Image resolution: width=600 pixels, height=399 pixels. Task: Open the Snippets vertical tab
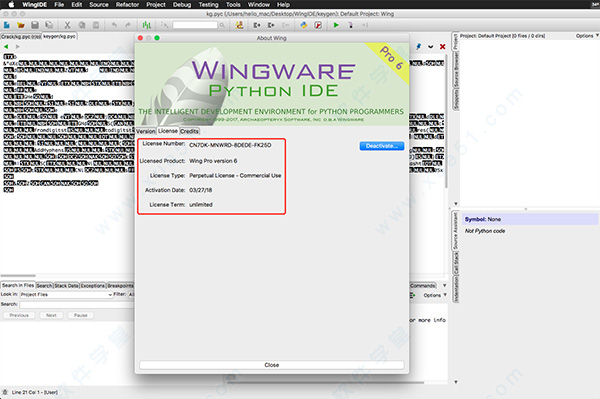456,99
